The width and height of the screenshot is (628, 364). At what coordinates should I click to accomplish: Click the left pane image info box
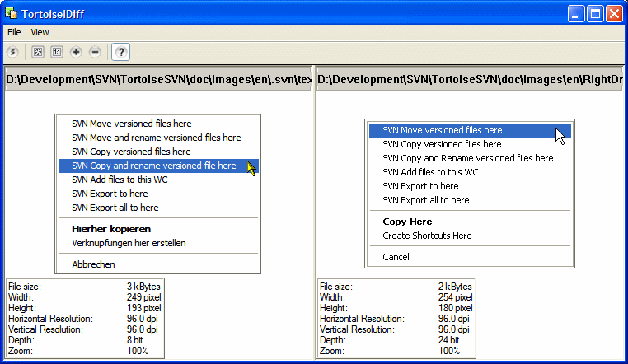pos(84,318)
